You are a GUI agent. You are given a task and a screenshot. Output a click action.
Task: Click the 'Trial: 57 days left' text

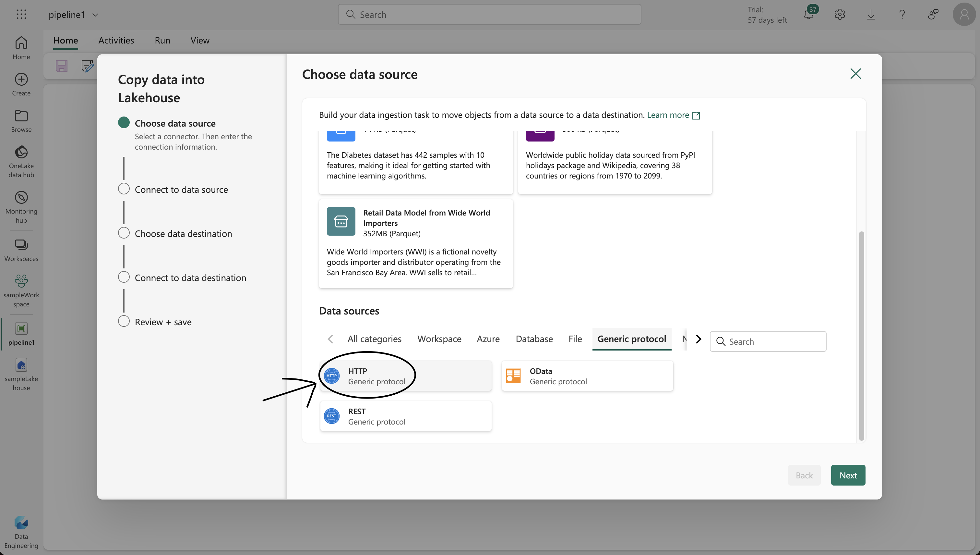[767, 15]
